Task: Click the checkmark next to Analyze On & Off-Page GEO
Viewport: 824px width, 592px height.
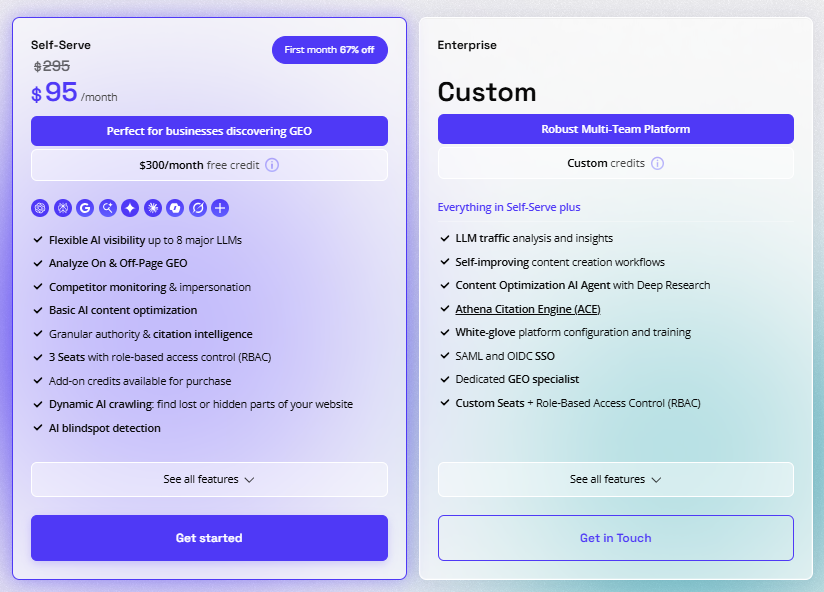Action: click(x=37, y=262)
